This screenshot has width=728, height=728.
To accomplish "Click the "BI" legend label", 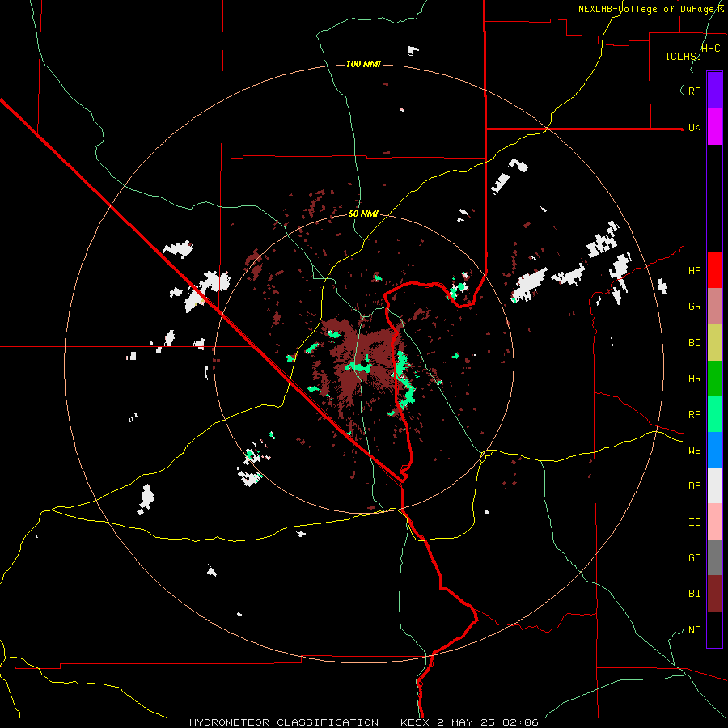I will (x=695, y=594).
